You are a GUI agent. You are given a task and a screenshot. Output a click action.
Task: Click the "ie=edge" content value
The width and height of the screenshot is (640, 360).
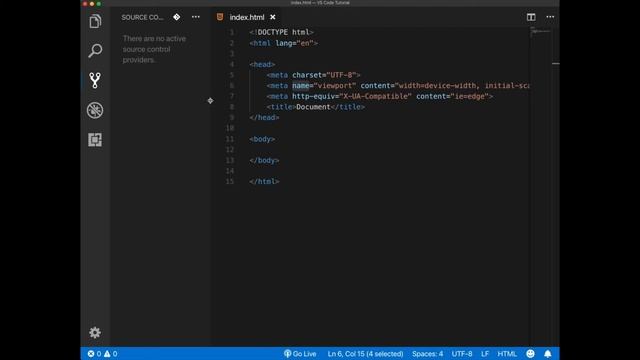tap(469, 96)
